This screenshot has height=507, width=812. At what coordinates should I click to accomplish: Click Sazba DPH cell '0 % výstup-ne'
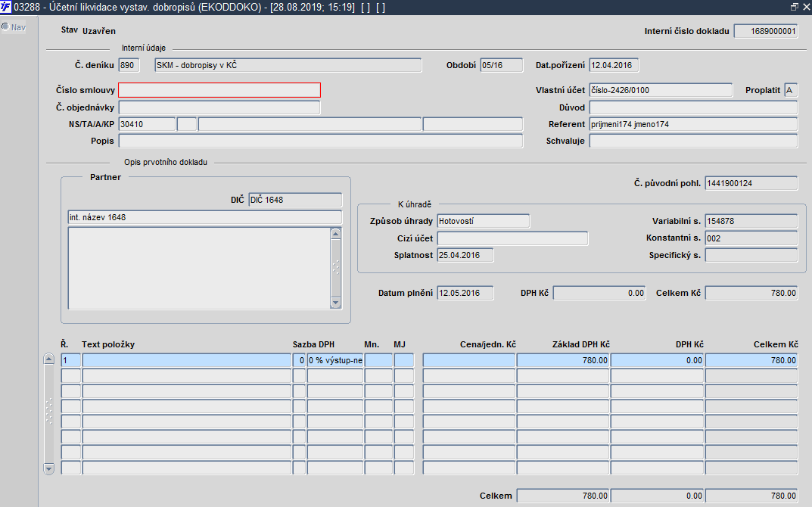[x=335, y=360]
